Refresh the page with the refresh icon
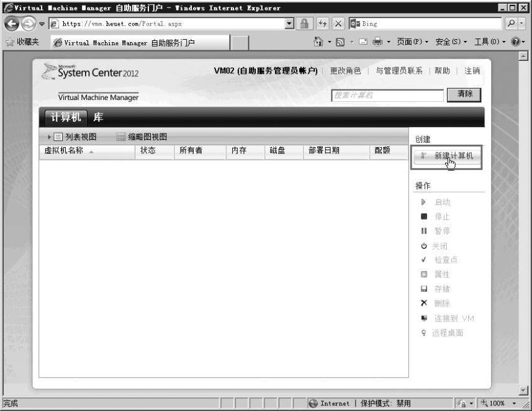This screenshot has width=532, height=411. point(322,24)
